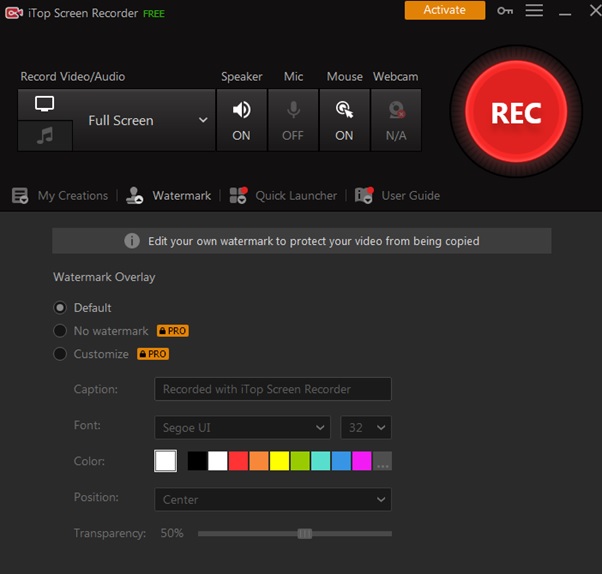Image resolution: width=602 pixels, height=574 pixels.
Task: Click the PRO badge beside No watermark
Action: tap(172, 331)
